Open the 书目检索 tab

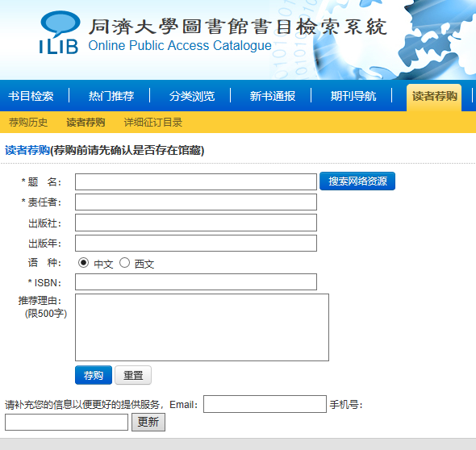point(31,96)
